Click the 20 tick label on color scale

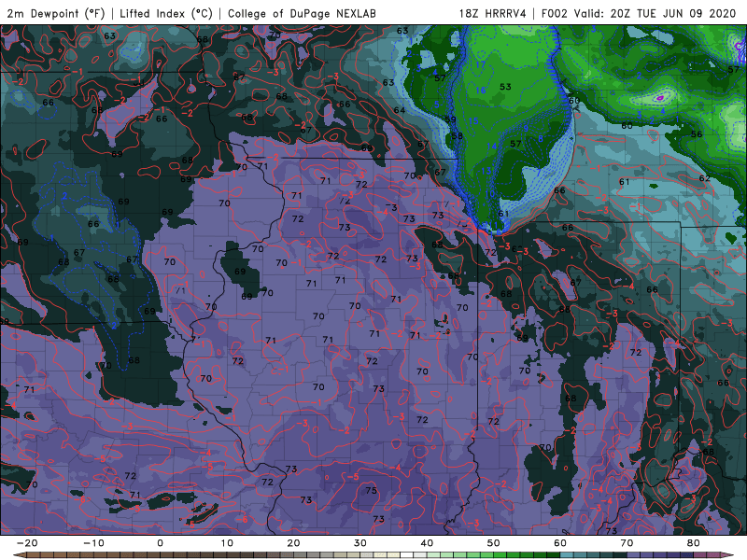(x=293, y=543)
